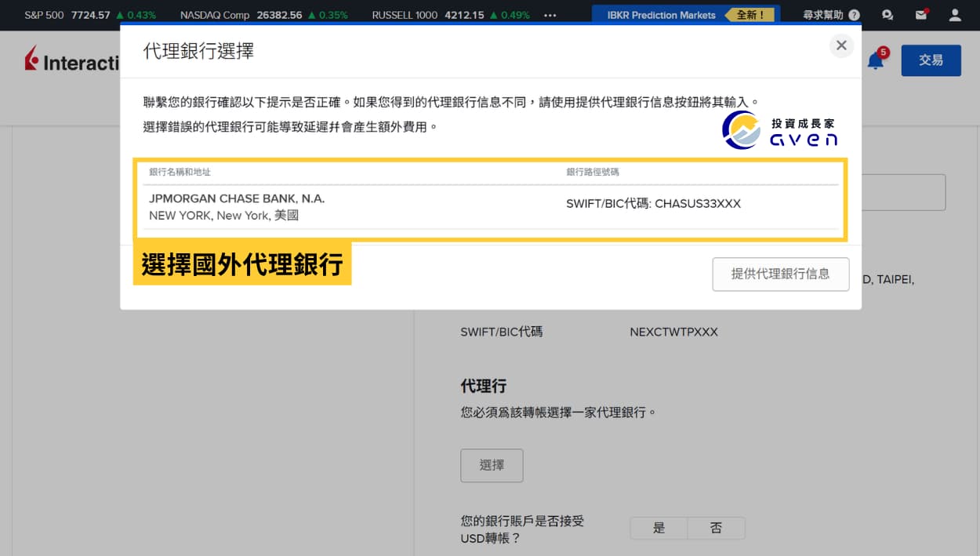Click the 選擇 button under 代理行
Viewport: 980px width, 556px height.
[x=492, y=465]
